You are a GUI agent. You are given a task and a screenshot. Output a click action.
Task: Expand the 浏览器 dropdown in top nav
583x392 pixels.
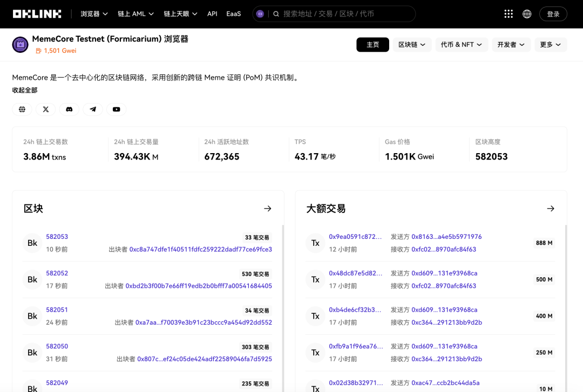tap(94, 13)
